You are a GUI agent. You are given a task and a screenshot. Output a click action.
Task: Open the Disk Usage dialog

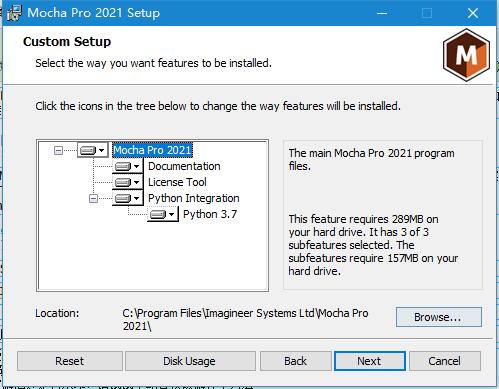190,361
